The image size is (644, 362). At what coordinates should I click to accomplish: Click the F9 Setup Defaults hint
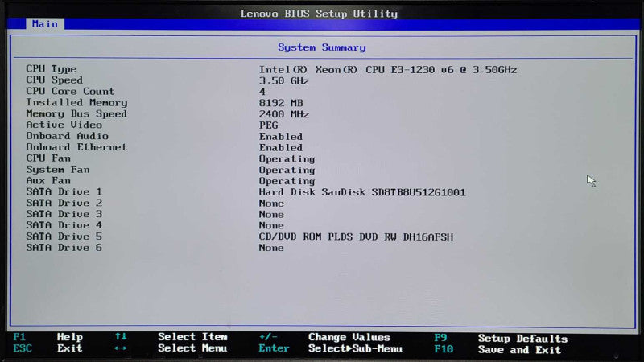point(501,339)
